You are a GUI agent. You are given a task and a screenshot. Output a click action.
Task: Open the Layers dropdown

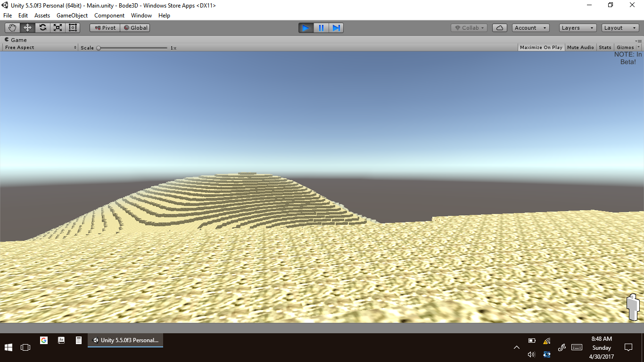pyautogui.click(x=578, y=28)
